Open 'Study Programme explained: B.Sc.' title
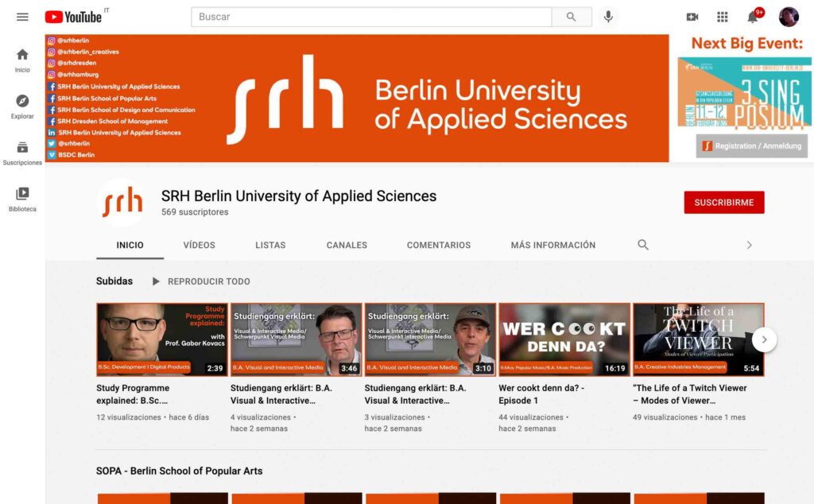Viewport: 814px width, 504px height. click(x=133, y=394)
